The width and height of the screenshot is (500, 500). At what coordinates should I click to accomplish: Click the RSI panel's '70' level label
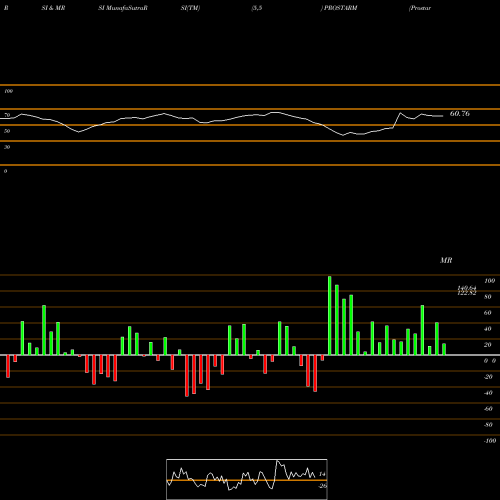[x=7, y=115]
